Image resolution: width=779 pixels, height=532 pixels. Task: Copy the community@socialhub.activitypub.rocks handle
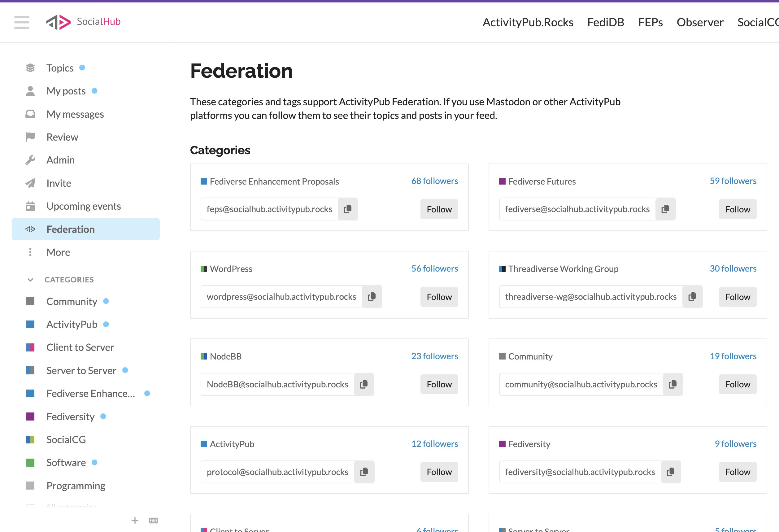[x=673, y=384]
